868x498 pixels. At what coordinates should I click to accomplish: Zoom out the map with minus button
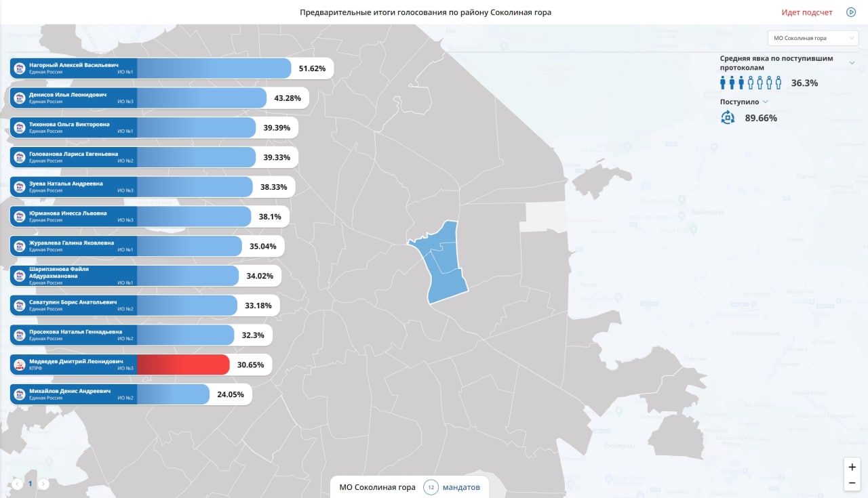[x=852, y=483]
